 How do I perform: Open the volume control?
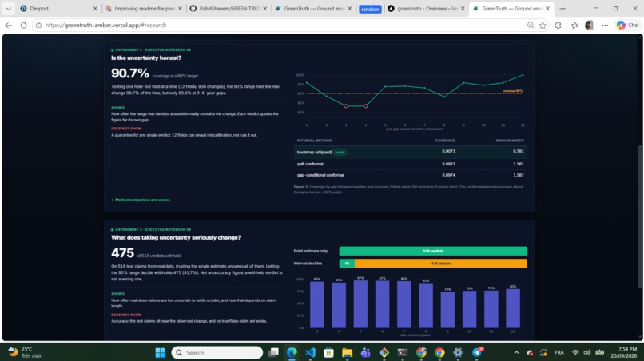[x=587, y=352]
